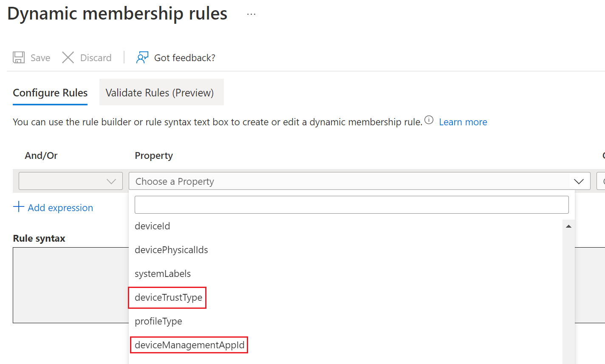Click Add expression

[60, 207]
